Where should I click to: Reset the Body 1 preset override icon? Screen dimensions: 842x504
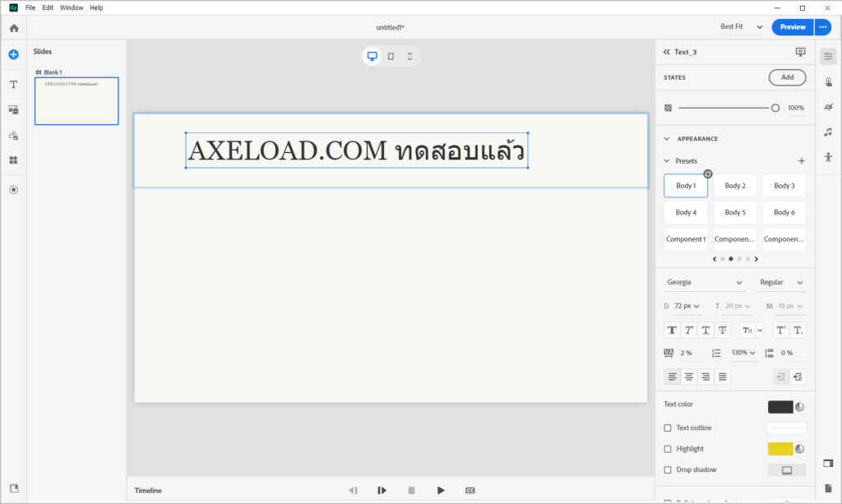(708, 173)
